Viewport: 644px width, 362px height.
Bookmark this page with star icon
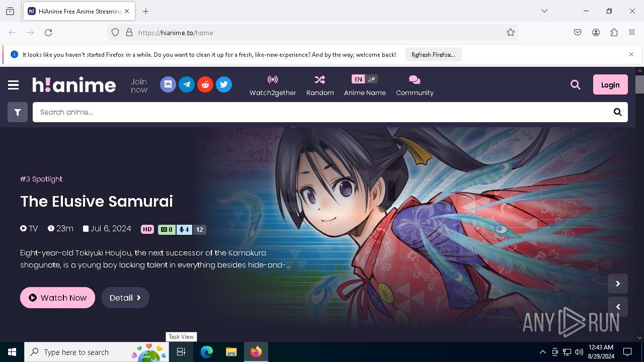[x=511, y=33]
